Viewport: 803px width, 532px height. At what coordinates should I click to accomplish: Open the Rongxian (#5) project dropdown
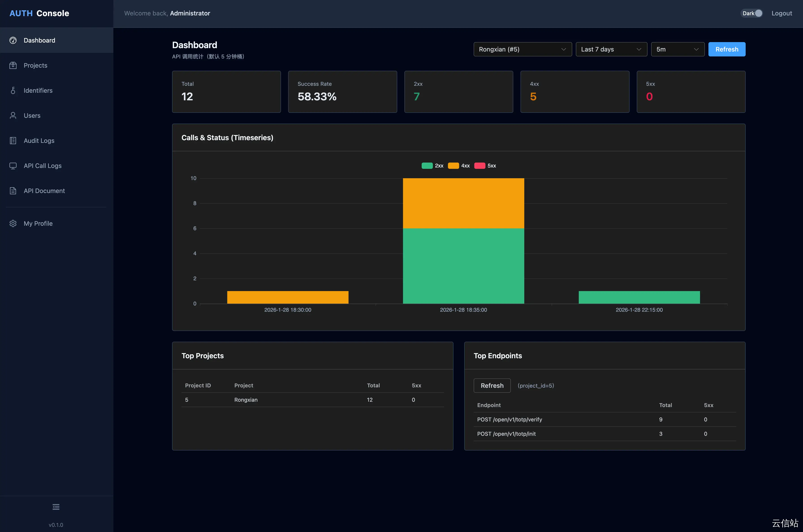point(522,49)
